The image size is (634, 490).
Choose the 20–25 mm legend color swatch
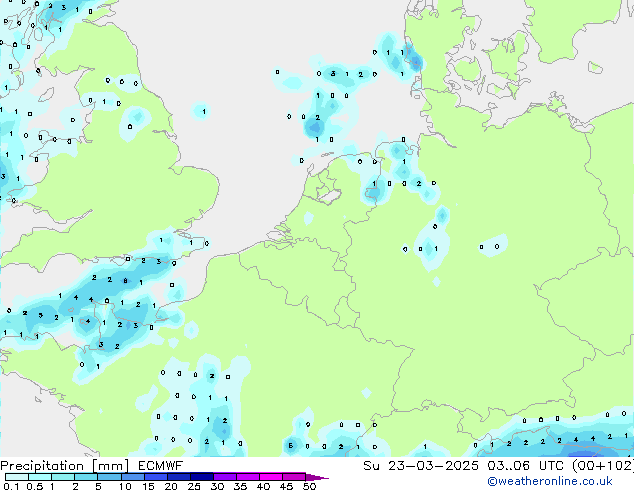[178, 477]
